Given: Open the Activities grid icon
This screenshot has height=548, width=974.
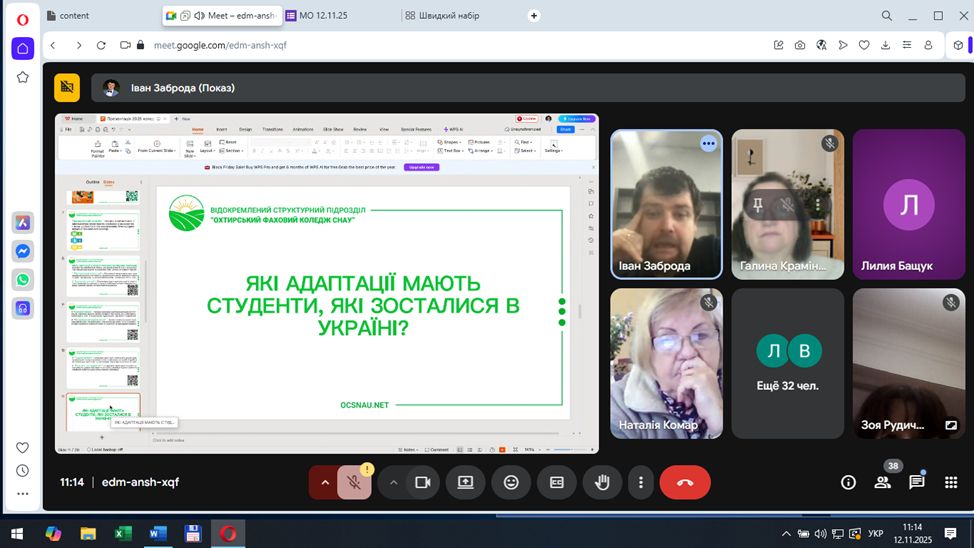Looking at the screenshot, I should (950, 482).
